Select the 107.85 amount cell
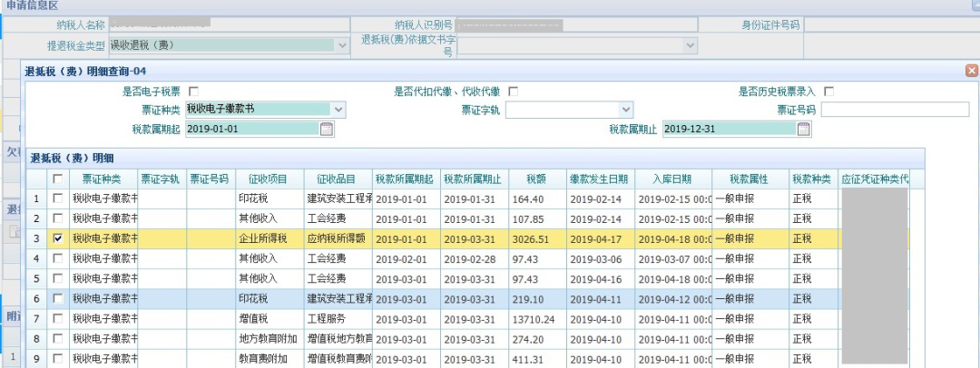980x368 pixels. pos(537,218)
